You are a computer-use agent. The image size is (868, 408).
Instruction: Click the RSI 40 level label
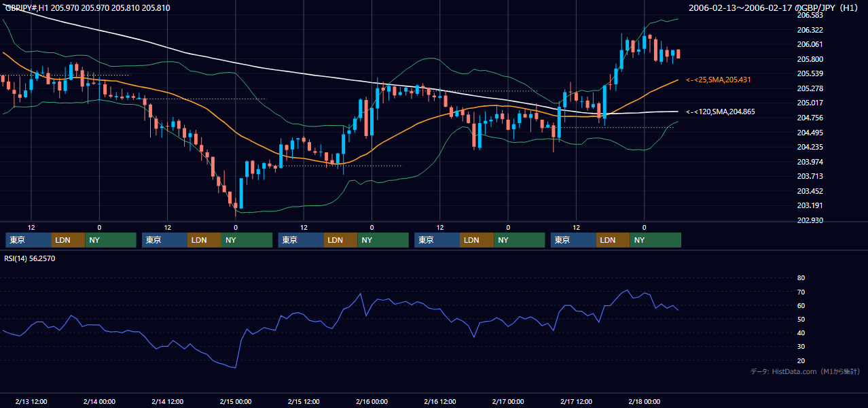click(801, 333)
